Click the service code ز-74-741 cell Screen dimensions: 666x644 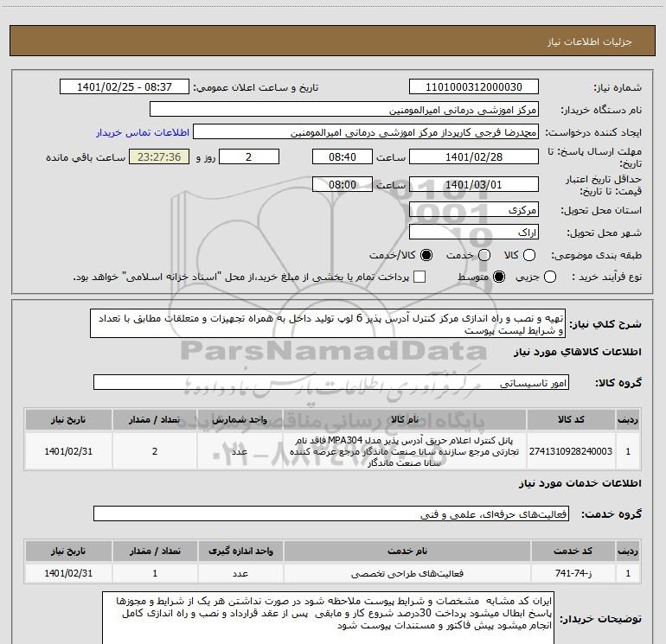(573, 573)
